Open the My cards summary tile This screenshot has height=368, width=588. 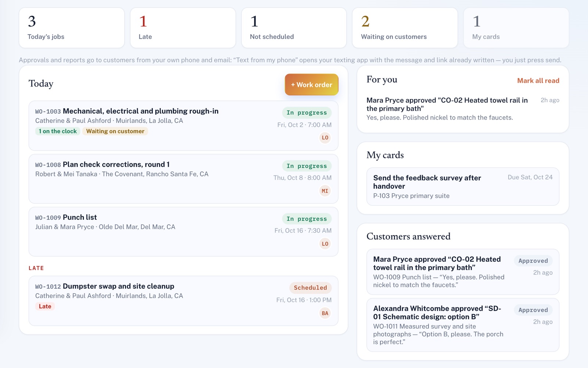[x=516, y=28]
